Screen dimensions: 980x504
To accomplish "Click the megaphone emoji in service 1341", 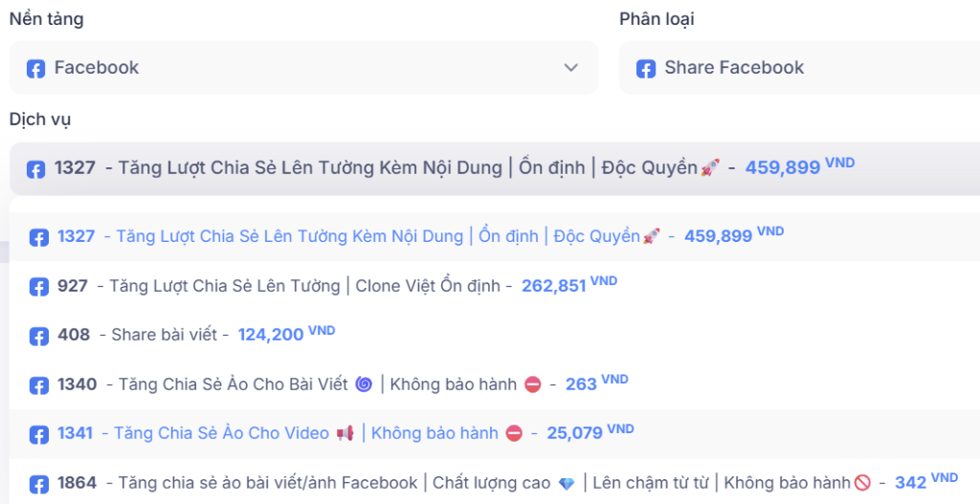I will (x=345, y=434).
